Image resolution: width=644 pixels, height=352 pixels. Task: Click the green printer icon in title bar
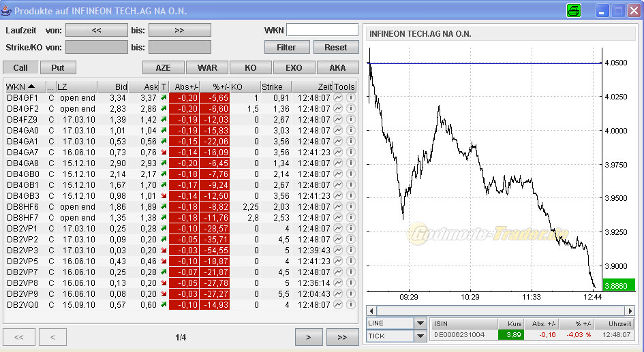573,11
